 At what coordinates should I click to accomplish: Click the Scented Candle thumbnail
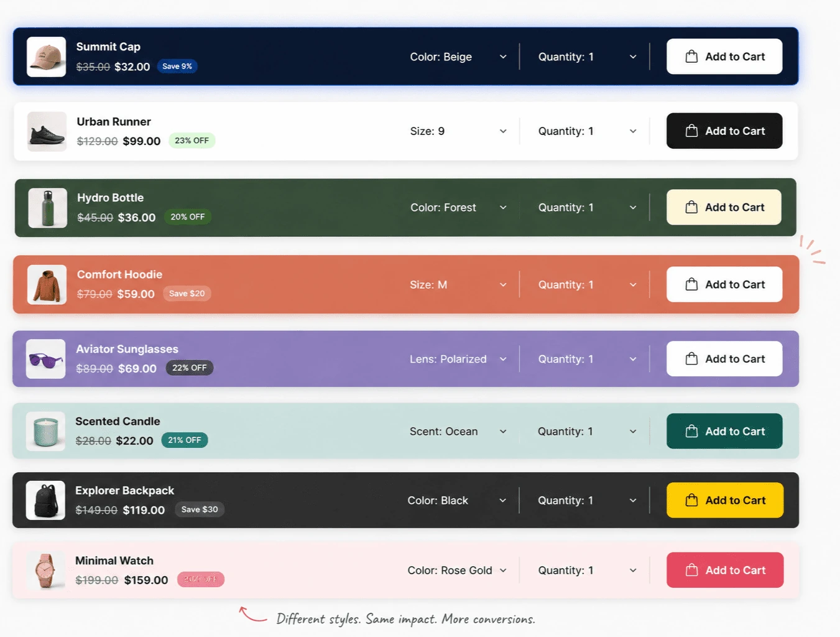pos(46,431)
